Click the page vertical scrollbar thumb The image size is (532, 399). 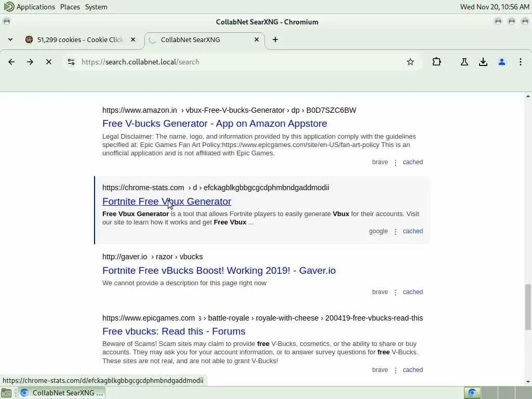click(x=528, y=307)
